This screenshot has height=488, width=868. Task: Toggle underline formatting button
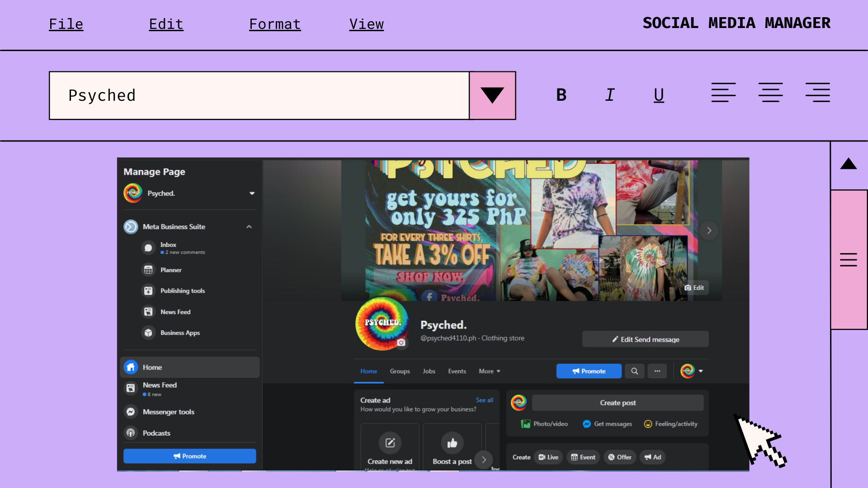(x=659, y=95)
